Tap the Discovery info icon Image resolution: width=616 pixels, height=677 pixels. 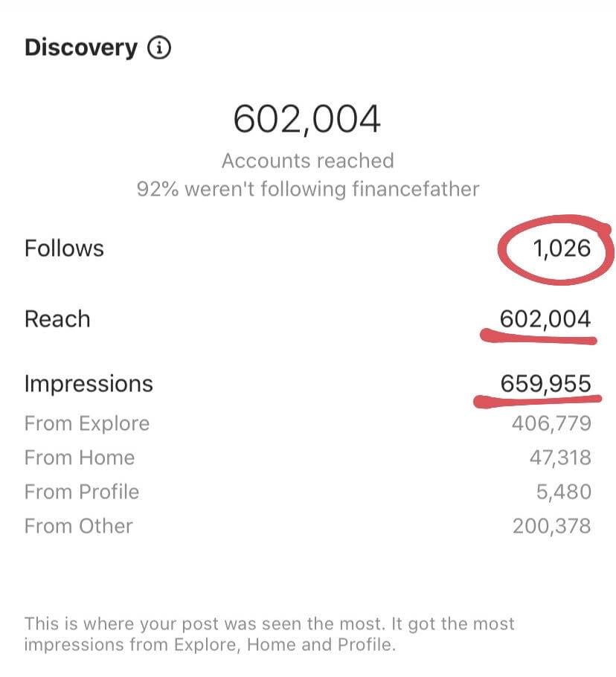[x=159, y=49]
